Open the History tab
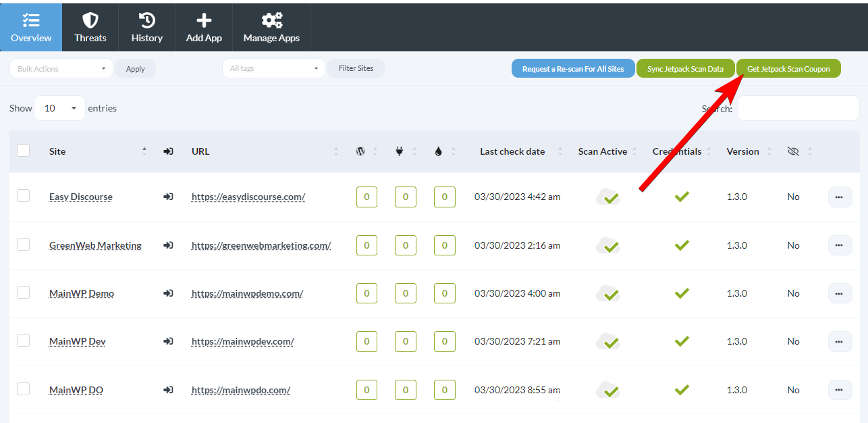Image resolution: width=868 pixels, height=423 pixels. tap(147, 27)
